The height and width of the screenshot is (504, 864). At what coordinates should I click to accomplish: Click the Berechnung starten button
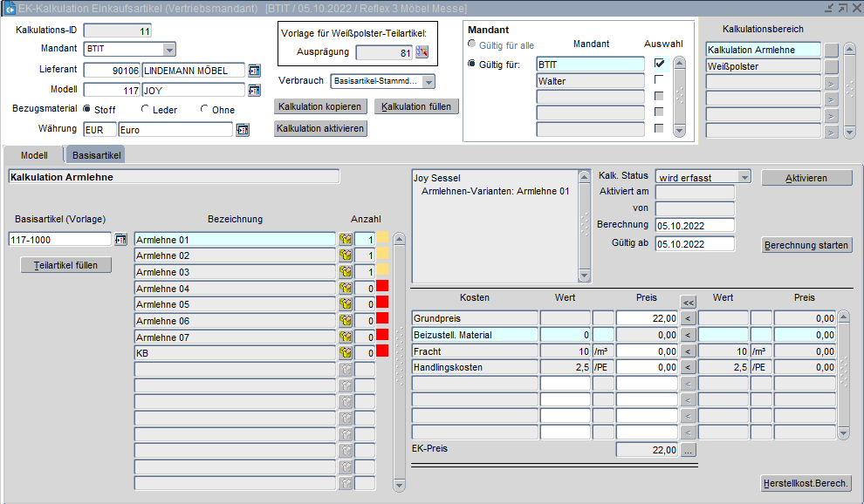click(x=806, y=245)
